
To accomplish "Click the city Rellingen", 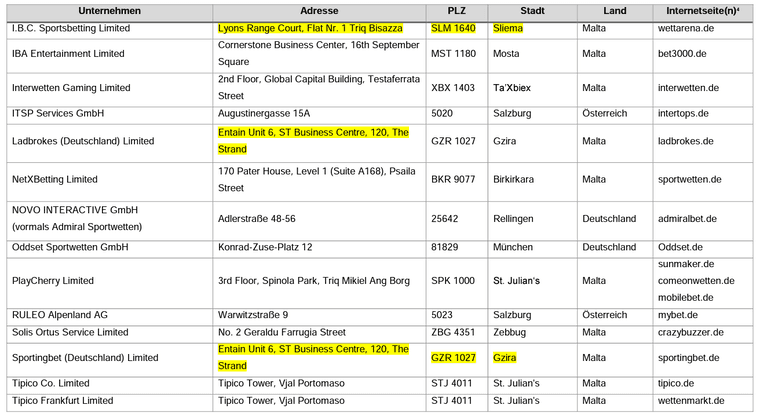I will 513,219.
